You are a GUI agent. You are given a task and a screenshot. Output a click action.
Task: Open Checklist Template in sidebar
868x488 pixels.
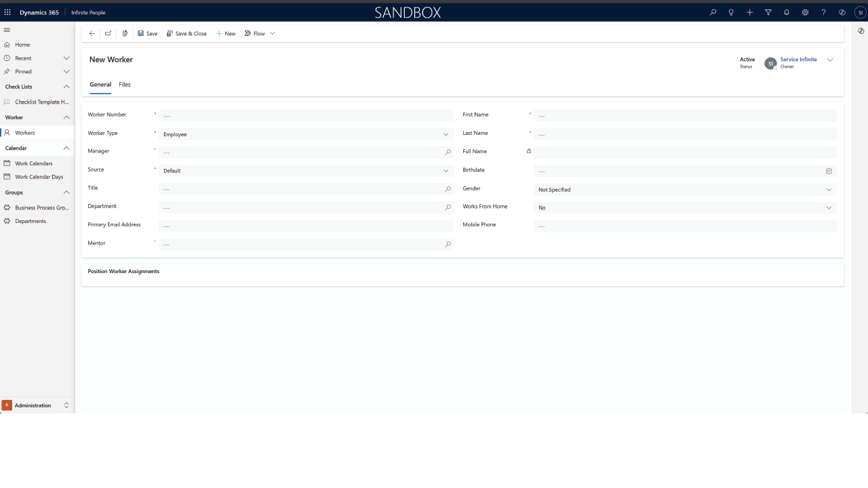click(37, 102)
